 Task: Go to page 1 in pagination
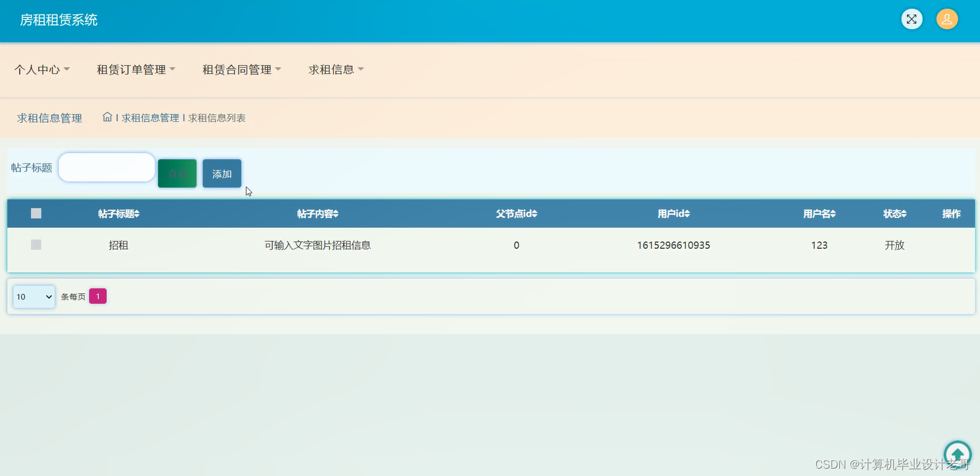98,296
